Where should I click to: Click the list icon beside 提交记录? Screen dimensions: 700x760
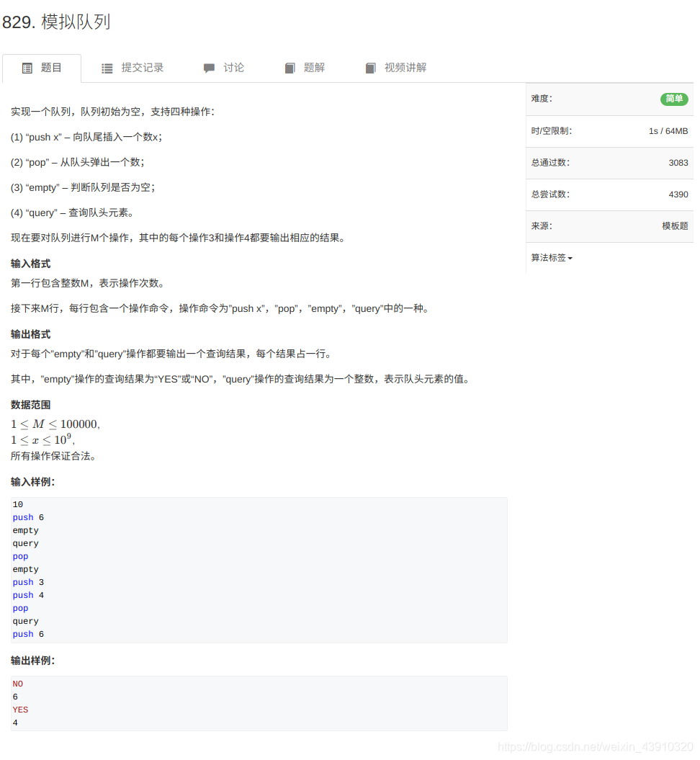tap(107, 68)
